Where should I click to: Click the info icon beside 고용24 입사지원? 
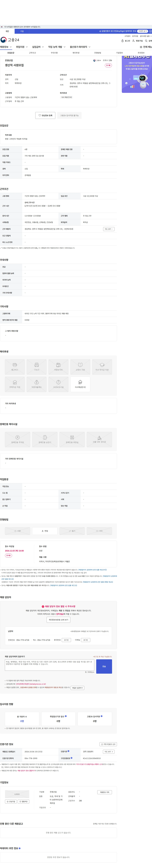click(102, 716)
